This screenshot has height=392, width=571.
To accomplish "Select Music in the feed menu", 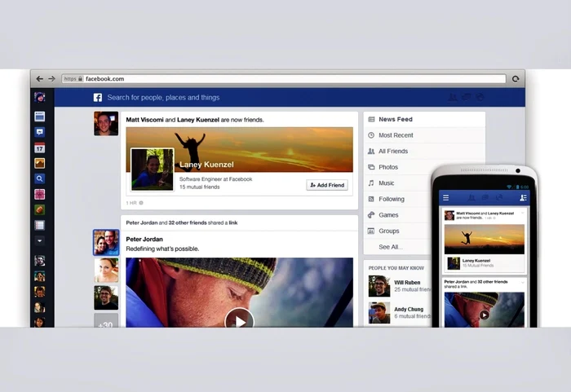I will pos(398,183).
